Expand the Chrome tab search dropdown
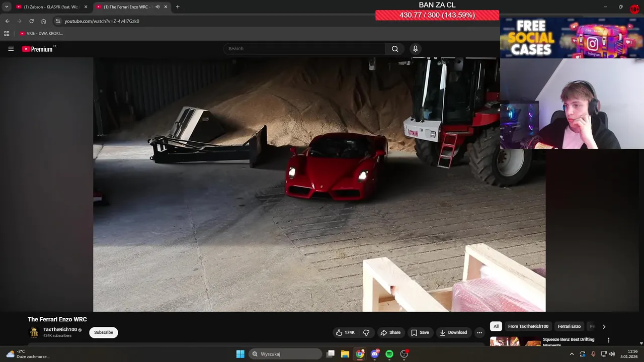Viewport: 644px width, 362px height. point(7,7)
